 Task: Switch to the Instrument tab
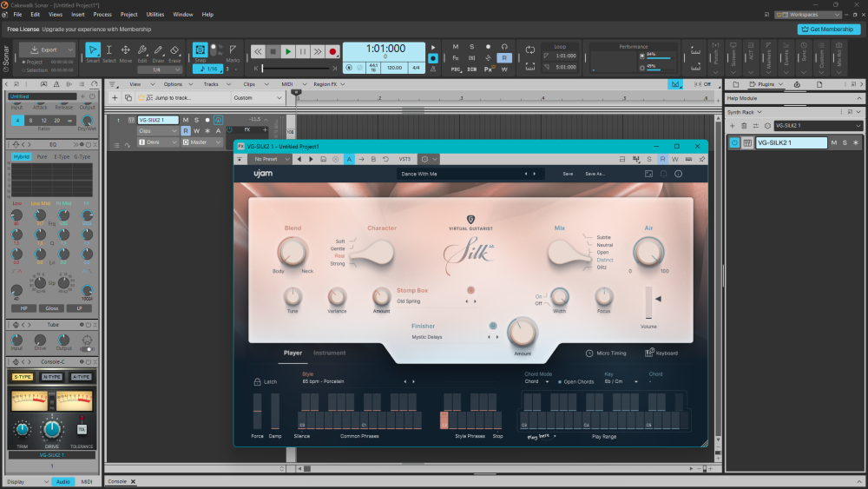pos(329,353)
